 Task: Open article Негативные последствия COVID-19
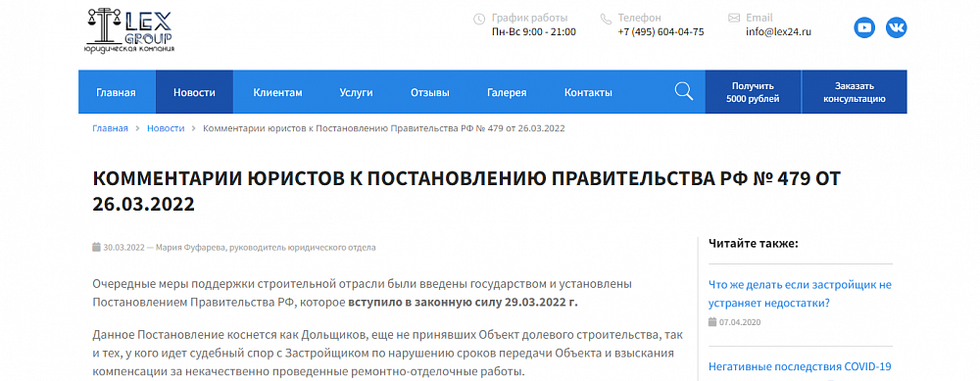[x=800, y=366]
